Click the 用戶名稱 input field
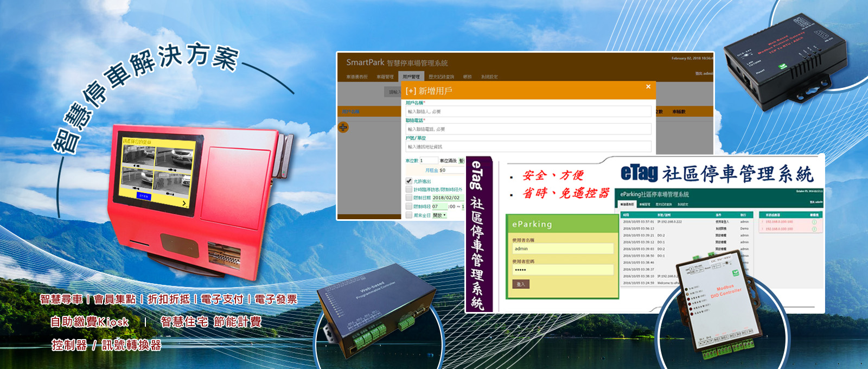Screen dimensions: 868x369 528,111
